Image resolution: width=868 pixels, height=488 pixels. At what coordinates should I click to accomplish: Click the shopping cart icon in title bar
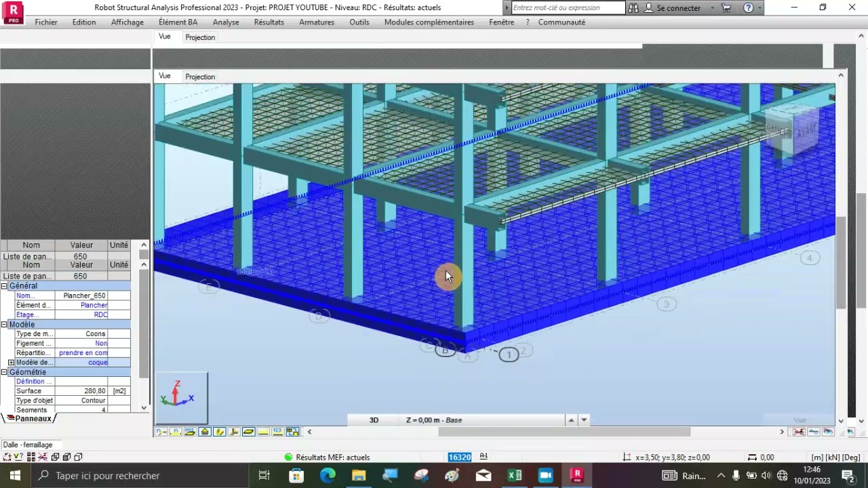(726, 8)
